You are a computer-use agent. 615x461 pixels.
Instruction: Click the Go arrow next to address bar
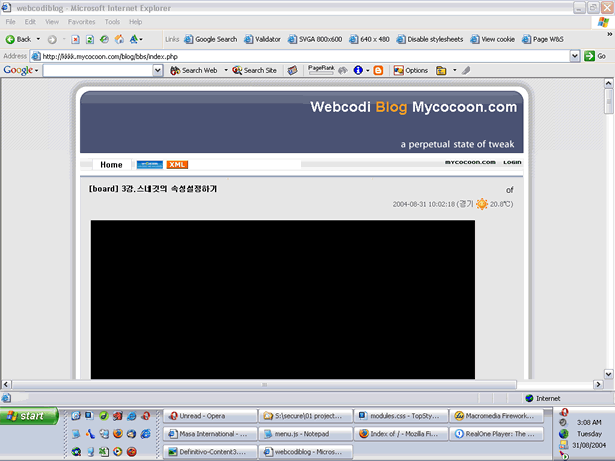coord(595,56)
